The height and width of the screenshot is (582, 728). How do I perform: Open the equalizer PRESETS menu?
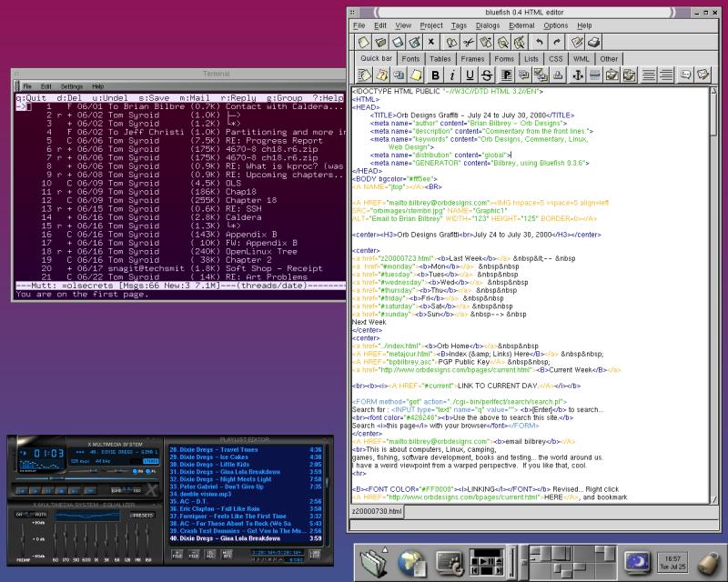(x=143, y=515)
